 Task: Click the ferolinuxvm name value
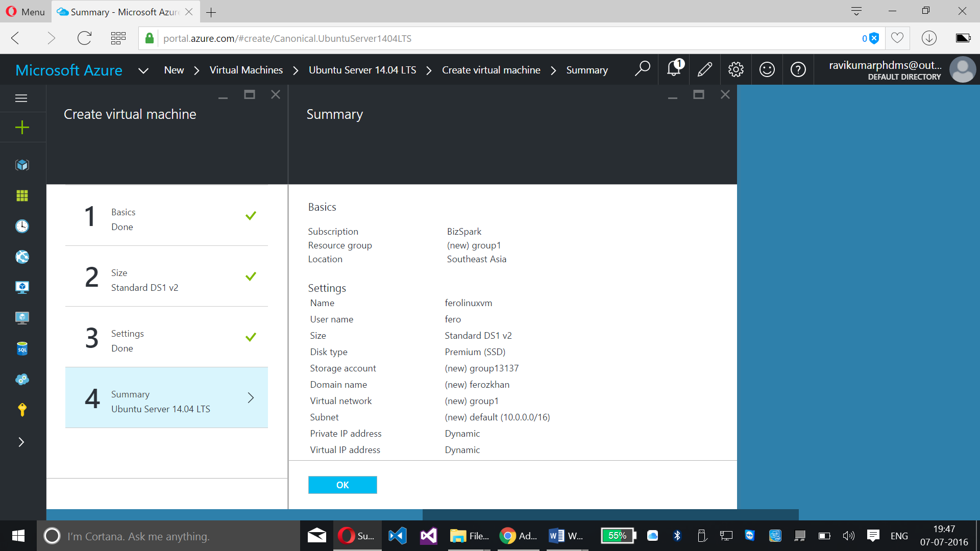pyautogui.click(x=469, y=303)
